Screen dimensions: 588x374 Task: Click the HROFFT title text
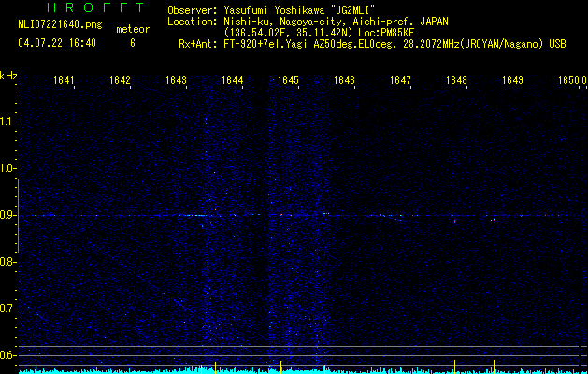95,7
